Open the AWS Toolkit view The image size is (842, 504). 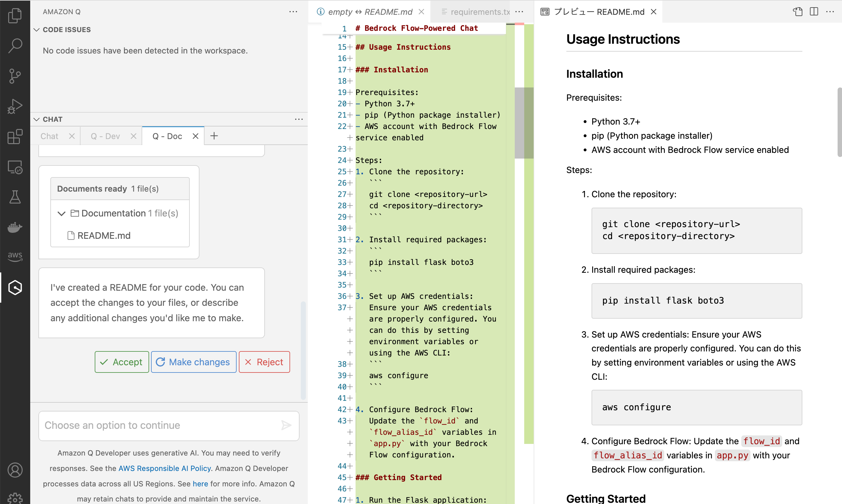coord(15,257)
